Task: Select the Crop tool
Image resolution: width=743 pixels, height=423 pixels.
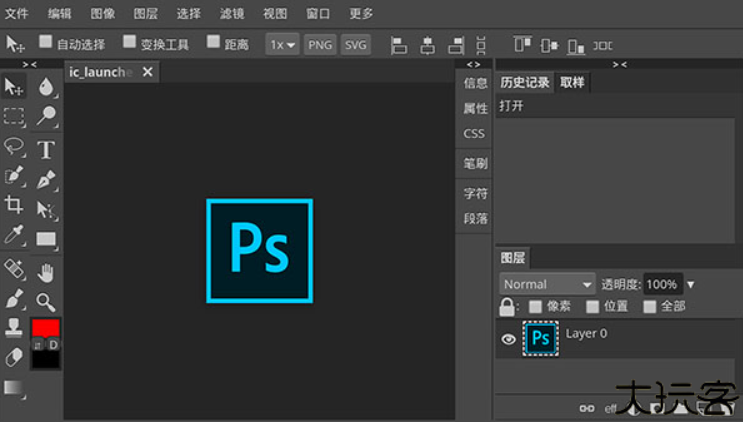Action: point(14,205)
